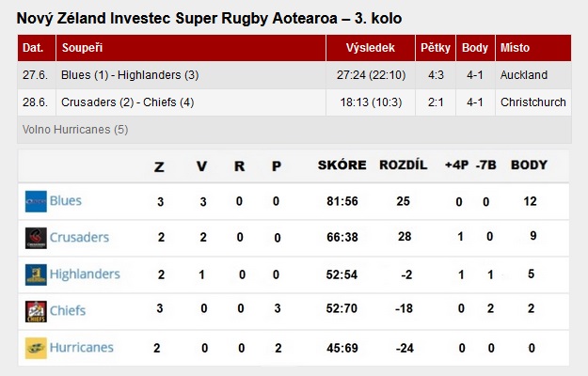
Task: Select the Crusaders - Chiefs match row
Action: pos(294,102)
